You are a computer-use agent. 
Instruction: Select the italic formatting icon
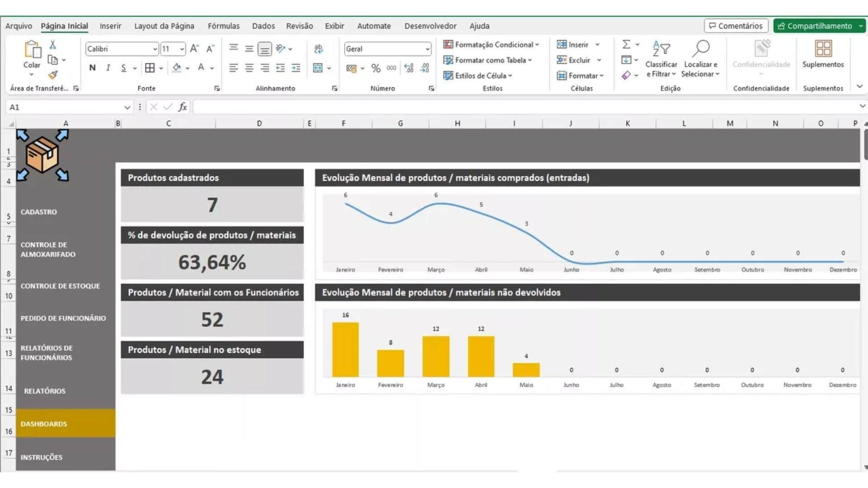pos(108,68)
